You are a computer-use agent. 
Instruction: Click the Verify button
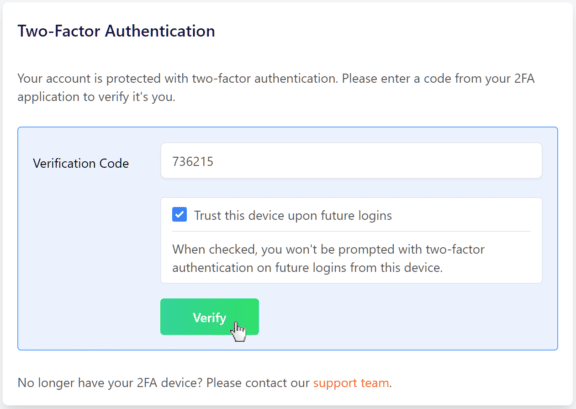tap(209, 317)
